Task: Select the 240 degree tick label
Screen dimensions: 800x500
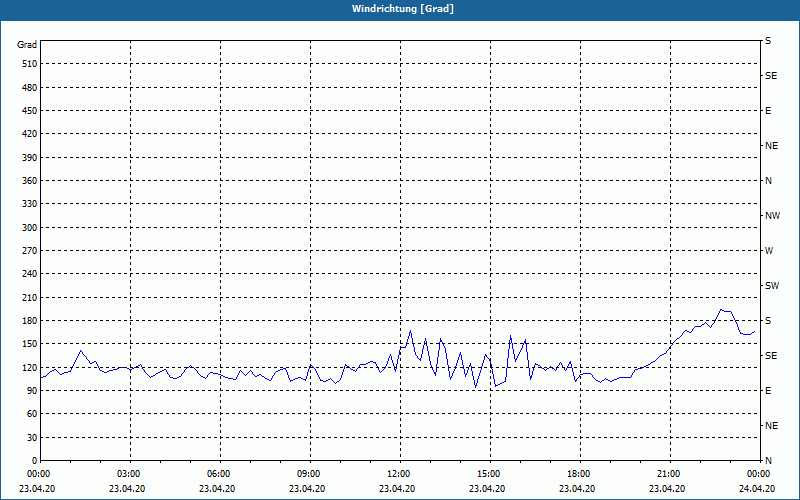Action: (30, 274)
